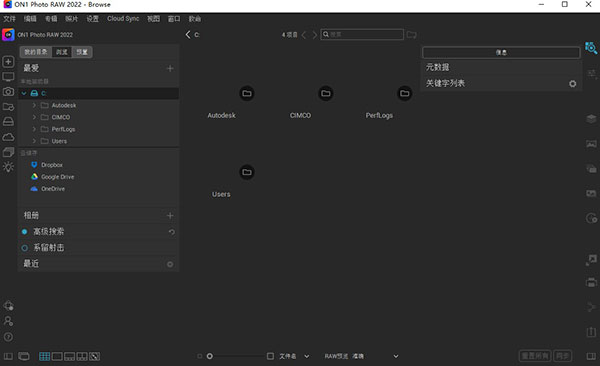Expand the Users folder in tree

[34, 141]
